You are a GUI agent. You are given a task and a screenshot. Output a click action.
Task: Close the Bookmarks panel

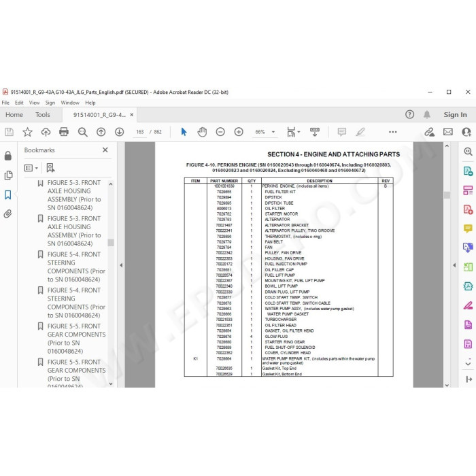[105, 150]
